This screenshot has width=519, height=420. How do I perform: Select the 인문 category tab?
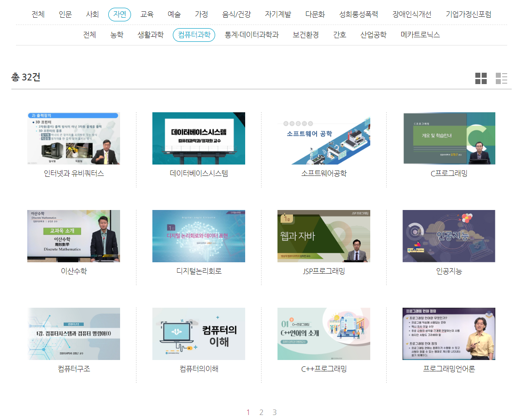tap(65, 14)
